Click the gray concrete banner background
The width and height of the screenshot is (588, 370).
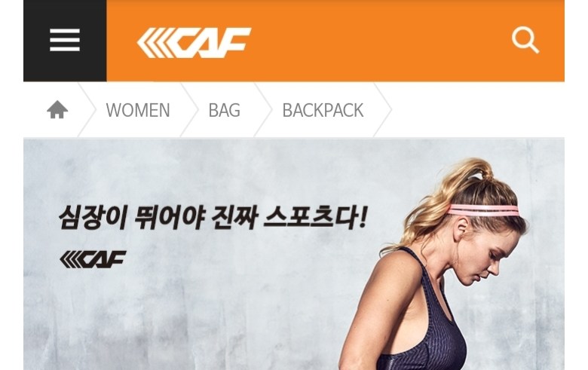(188, 319)
